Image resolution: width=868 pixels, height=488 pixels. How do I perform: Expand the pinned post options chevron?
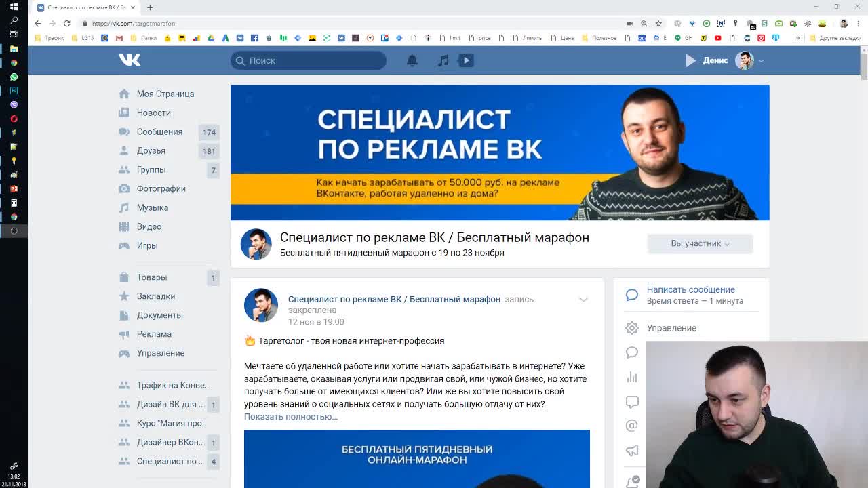click(583, 300)
